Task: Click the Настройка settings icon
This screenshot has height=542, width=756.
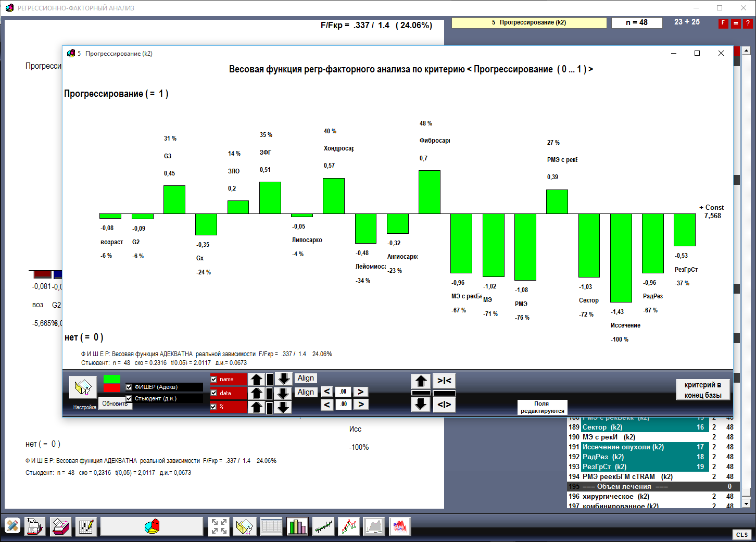Action: [83, 387]
